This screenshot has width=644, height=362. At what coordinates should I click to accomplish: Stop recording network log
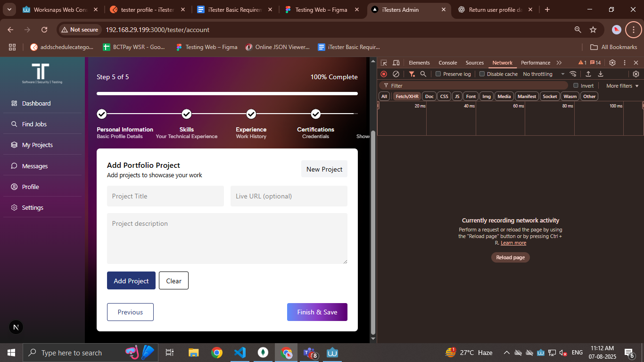point(384,74)
